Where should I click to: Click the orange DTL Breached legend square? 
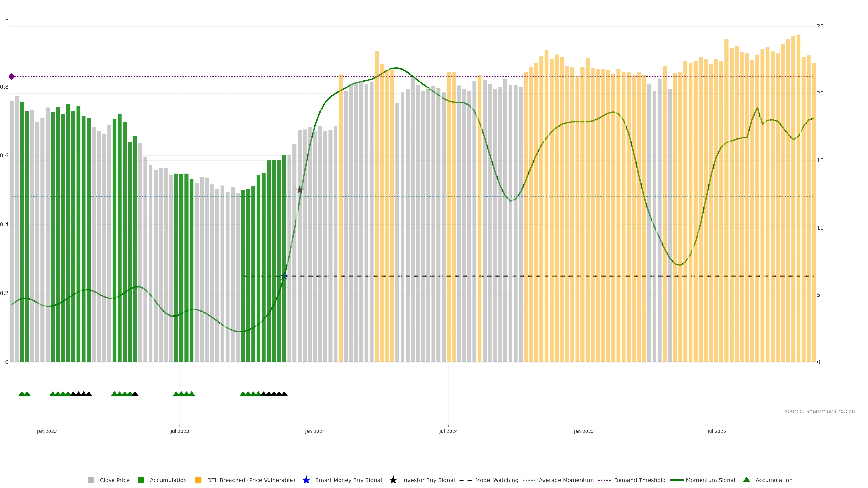(x=198, y=480)
